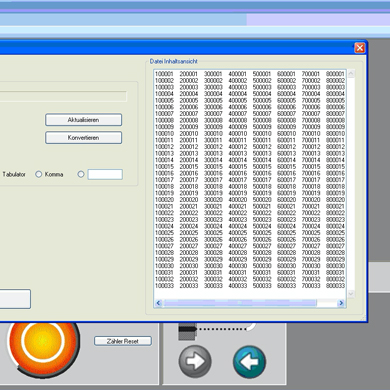Image resolution: width=390 pixels, height=390 pixels.
Task: Click the black slider handle below dialog
Action: pyautogui.click(x=187, y=329)
